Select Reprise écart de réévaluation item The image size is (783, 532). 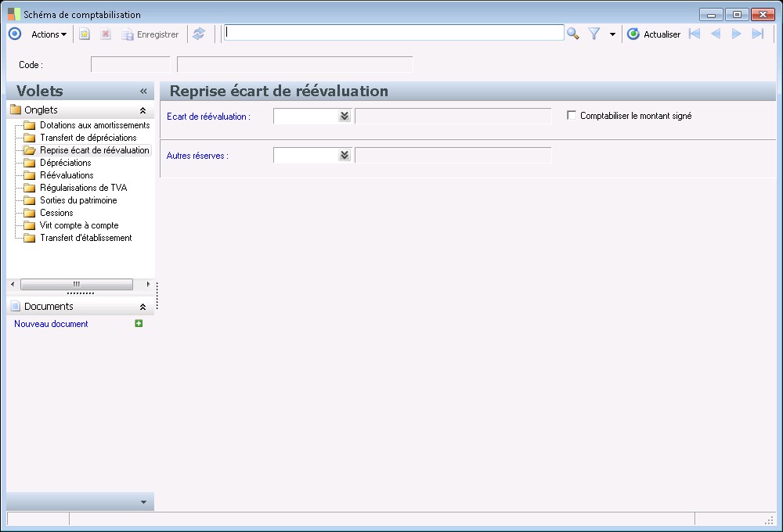coord(95,150)
